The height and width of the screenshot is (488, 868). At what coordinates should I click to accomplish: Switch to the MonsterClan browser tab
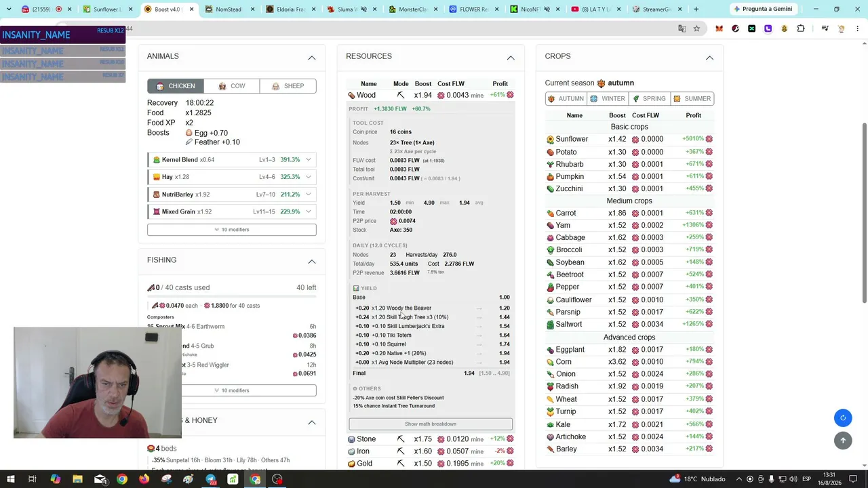(x=412, y=9)
